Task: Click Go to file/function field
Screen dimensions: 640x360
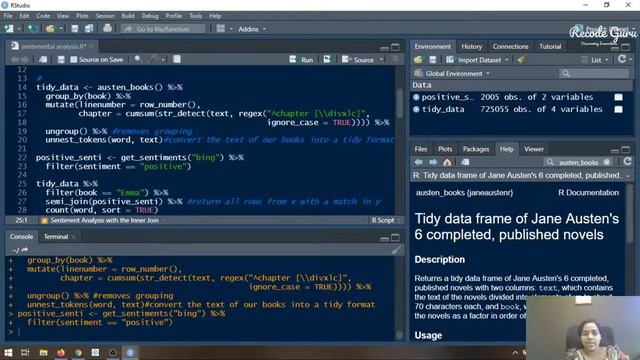Action: point(163,29)
